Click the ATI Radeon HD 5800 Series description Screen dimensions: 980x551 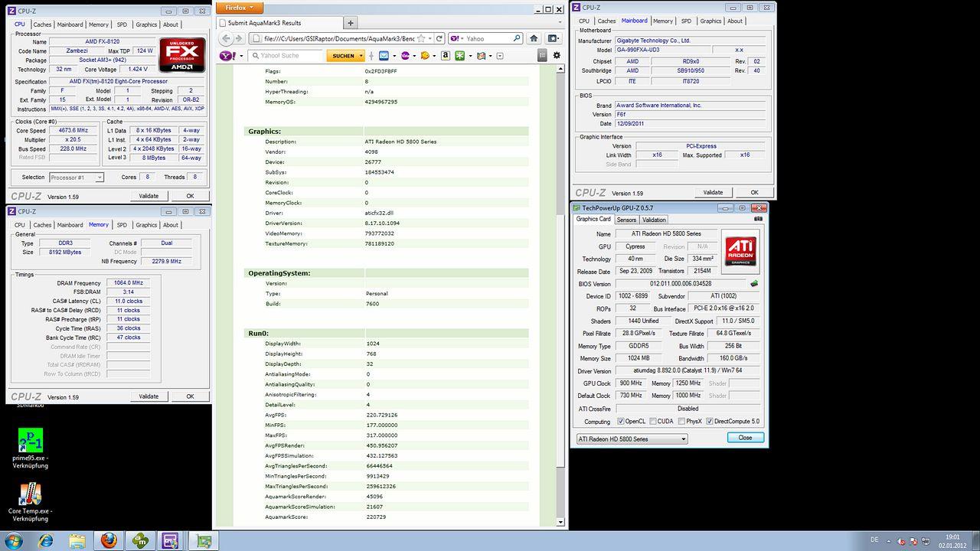click(x=401, y=142)
